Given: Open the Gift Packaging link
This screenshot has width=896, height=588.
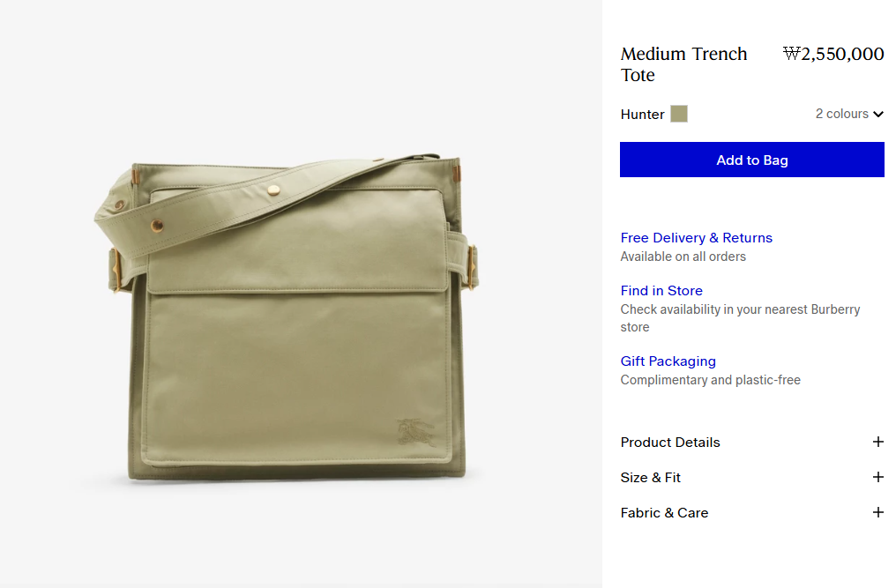Looking at the screenshot, I should coord(668,361).
